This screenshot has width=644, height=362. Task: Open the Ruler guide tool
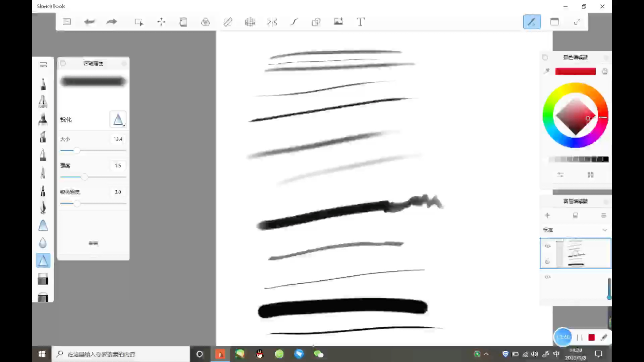[x=228, y=22]
